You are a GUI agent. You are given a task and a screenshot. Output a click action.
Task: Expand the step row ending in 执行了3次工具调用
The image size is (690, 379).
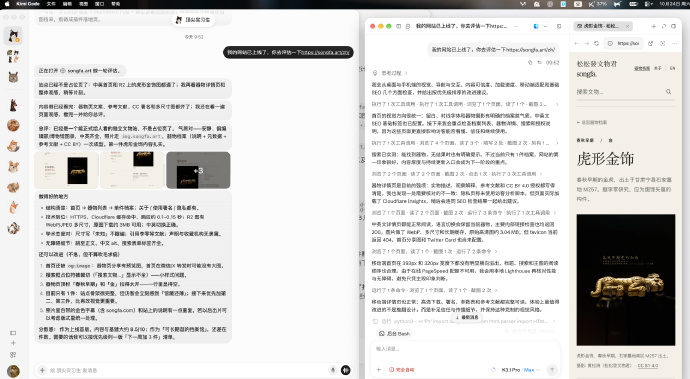point(457,174)
